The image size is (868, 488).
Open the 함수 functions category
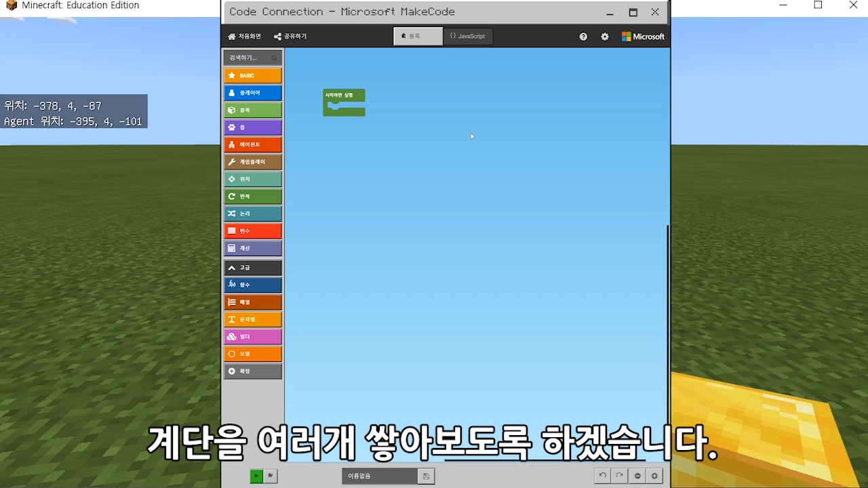[x=253, y=285]
